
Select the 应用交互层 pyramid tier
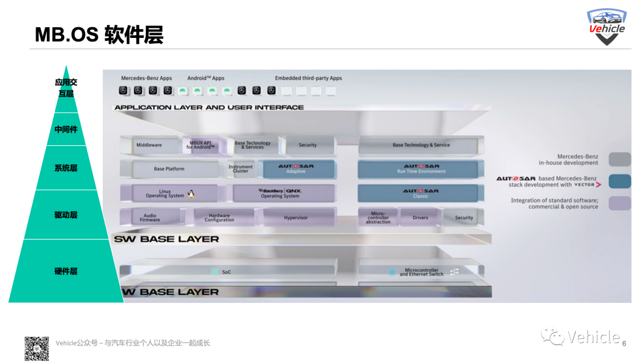pos(66,88)
